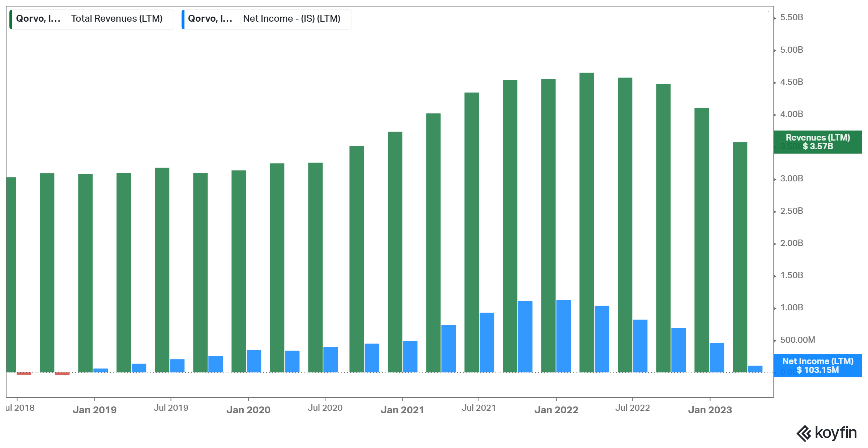Click the last green revenue bar on the right
This screenshot has width=868, height=448.
pos(740,257)
